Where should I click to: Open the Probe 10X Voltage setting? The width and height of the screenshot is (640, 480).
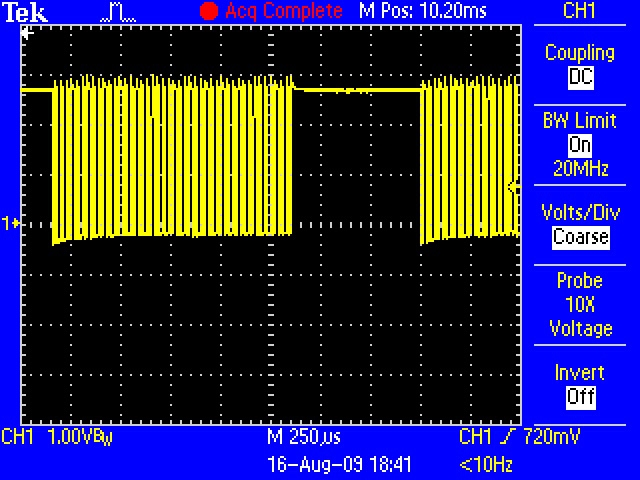[580, 305]
